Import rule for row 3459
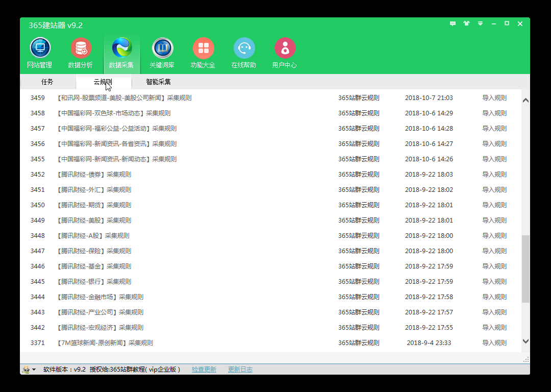Viewport: 551px width, 392px height. (x=494, y=97)
